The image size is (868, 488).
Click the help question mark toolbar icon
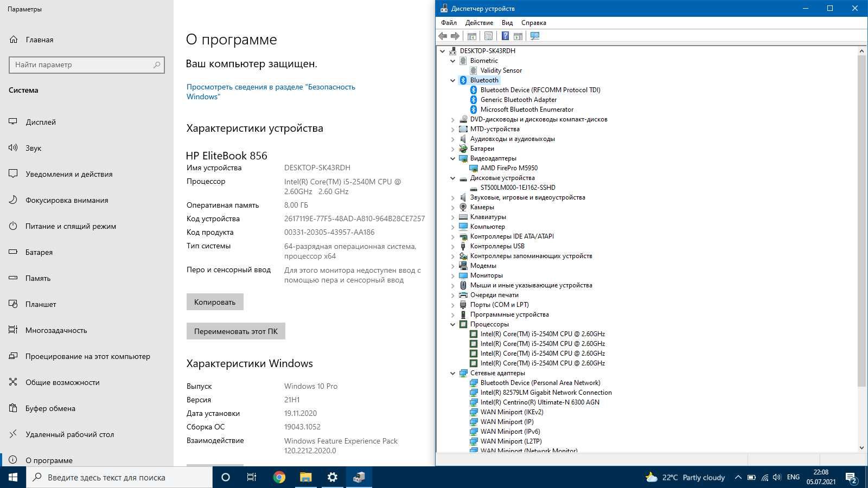click(x=505, y=36)
